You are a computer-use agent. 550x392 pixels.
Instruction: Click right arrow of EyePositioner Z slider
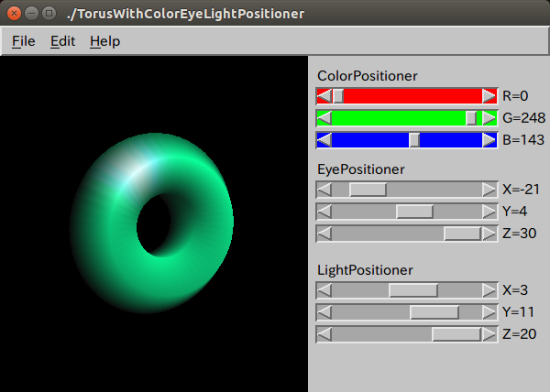point(489,234)
